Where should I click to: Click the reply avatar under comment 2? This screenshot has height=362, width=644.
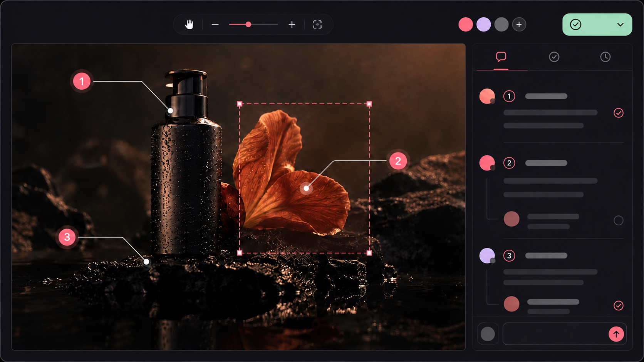[x=512, y=219]
